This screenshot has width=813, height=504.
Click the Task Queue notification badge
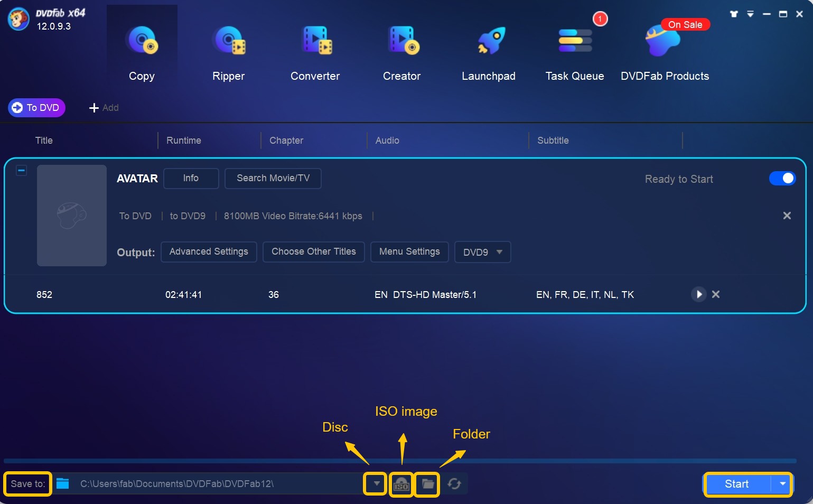click(x=600, y=18)
